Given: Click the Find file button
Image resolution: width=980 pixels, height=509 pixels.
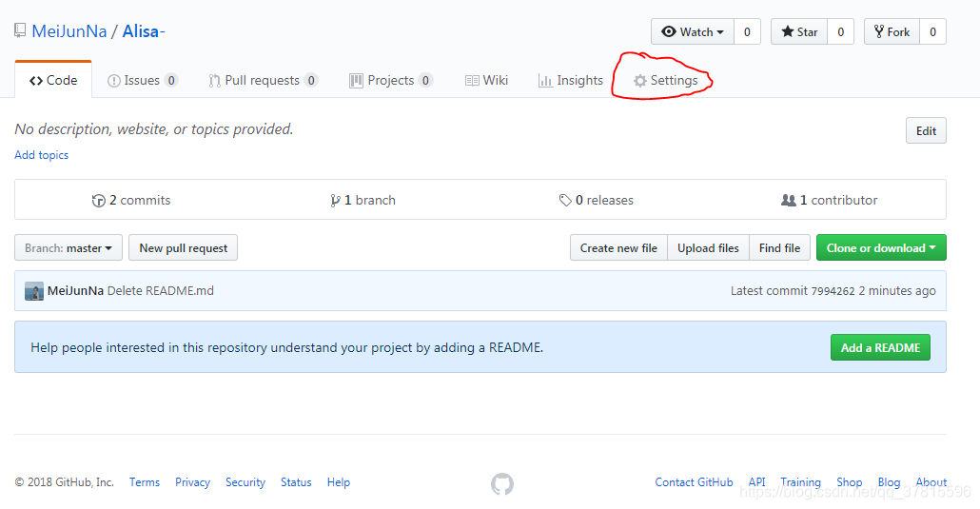Looking at the screenshot, I should (779, 247).
